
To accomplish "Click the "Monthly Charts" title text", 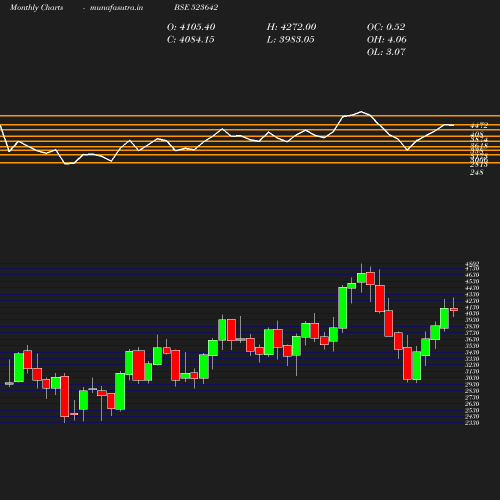I will 37,8.
